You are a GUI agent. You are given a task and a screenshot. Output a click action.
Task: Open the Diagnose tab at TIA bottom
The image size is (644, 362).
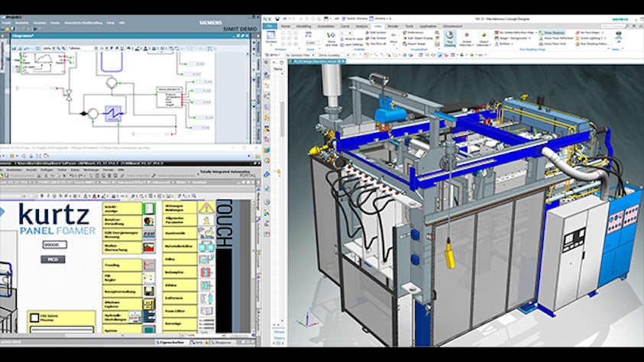pyautogui.click(x=222, y=342)
